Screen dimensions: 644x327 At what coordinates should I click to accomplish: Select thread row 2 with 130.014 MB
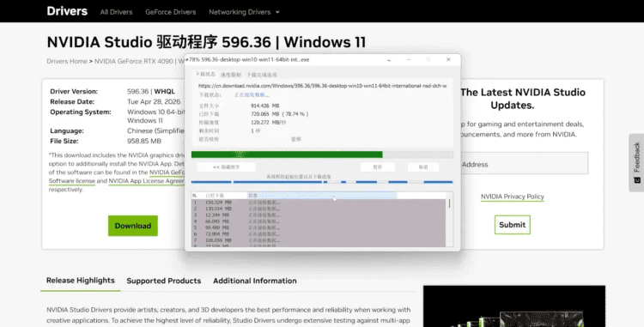point(319,209)
